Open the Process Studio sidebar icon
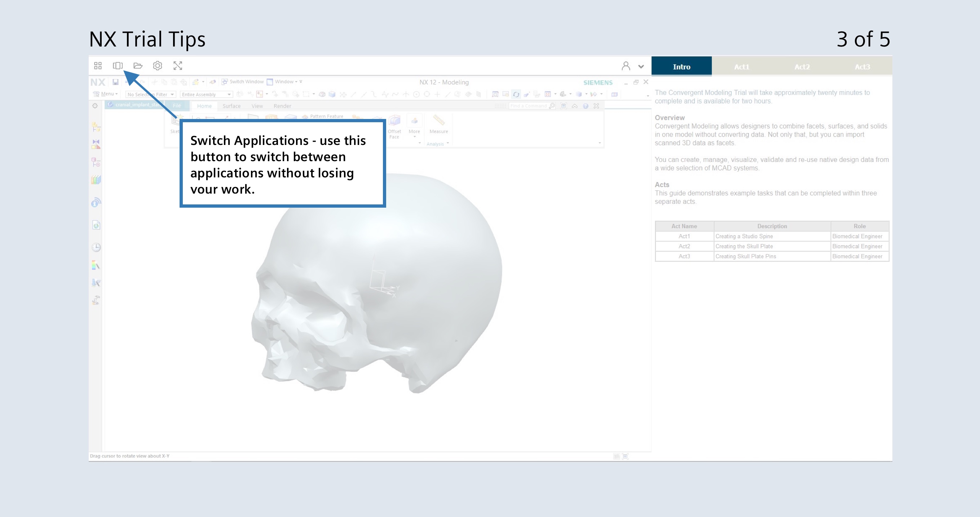 click(x=96, y=283)
